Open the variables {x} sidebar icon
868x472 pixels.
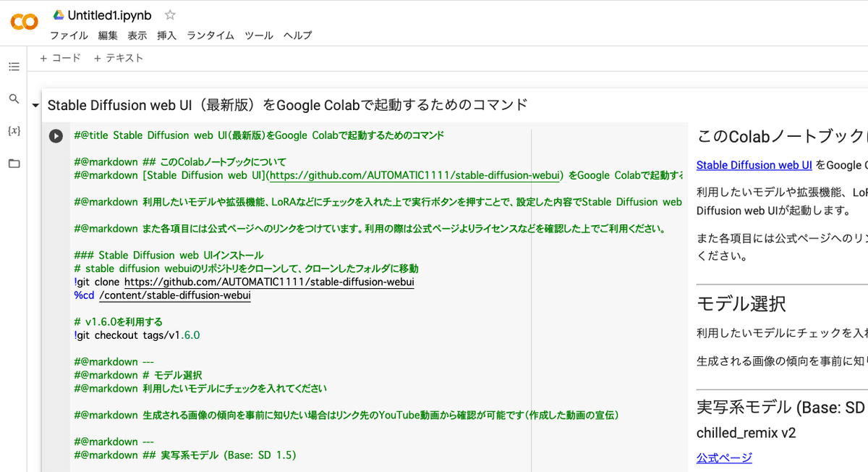(x=14, y=131)
